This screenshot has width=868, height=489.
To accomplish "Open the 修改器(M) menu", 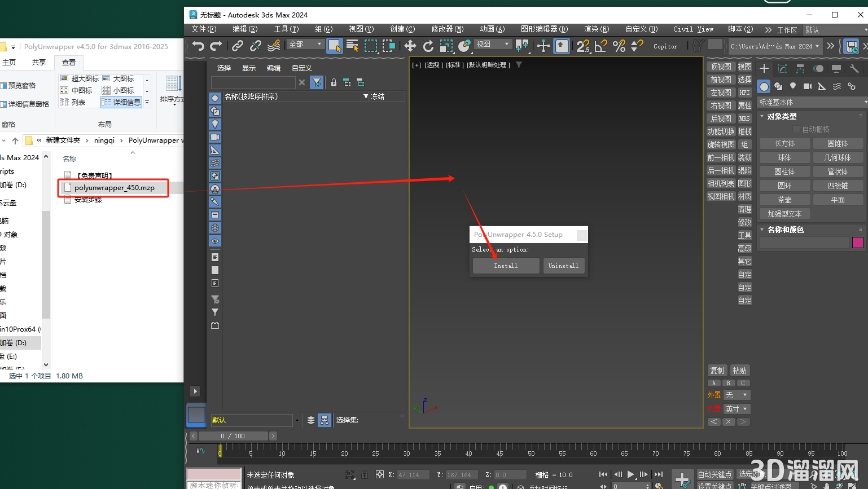I will click(x=447, y=29).
